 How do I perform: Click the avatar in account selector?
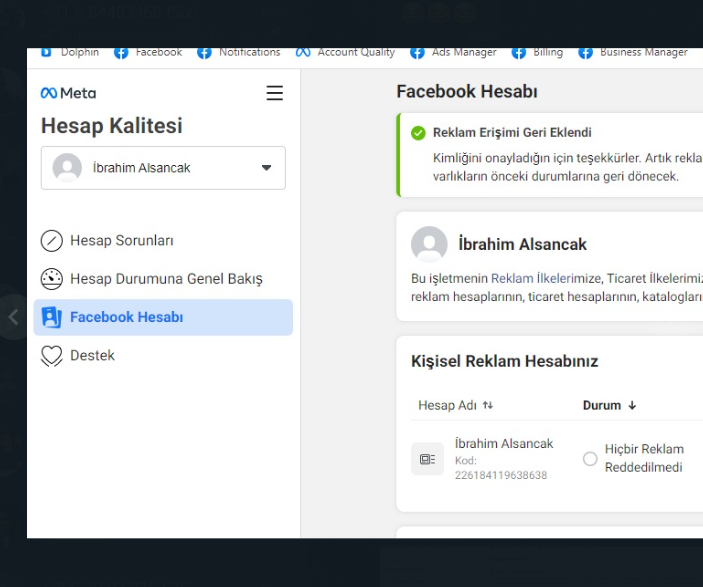(67, 168)
